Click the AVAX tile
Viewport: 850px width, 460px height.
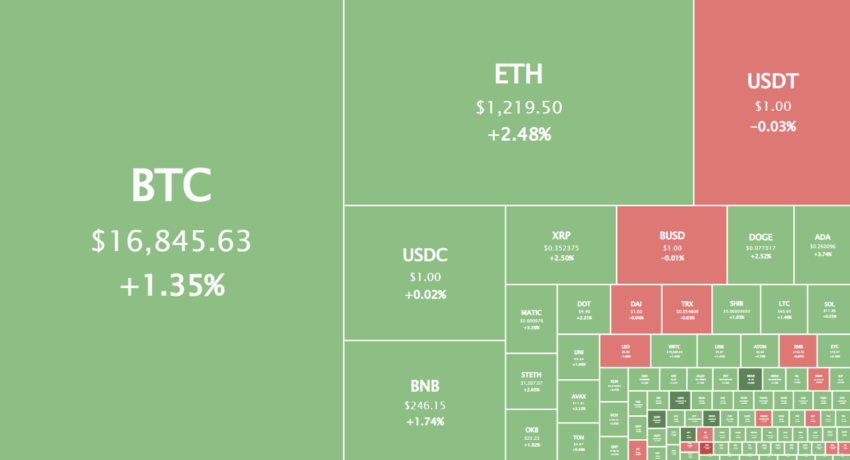578,401
